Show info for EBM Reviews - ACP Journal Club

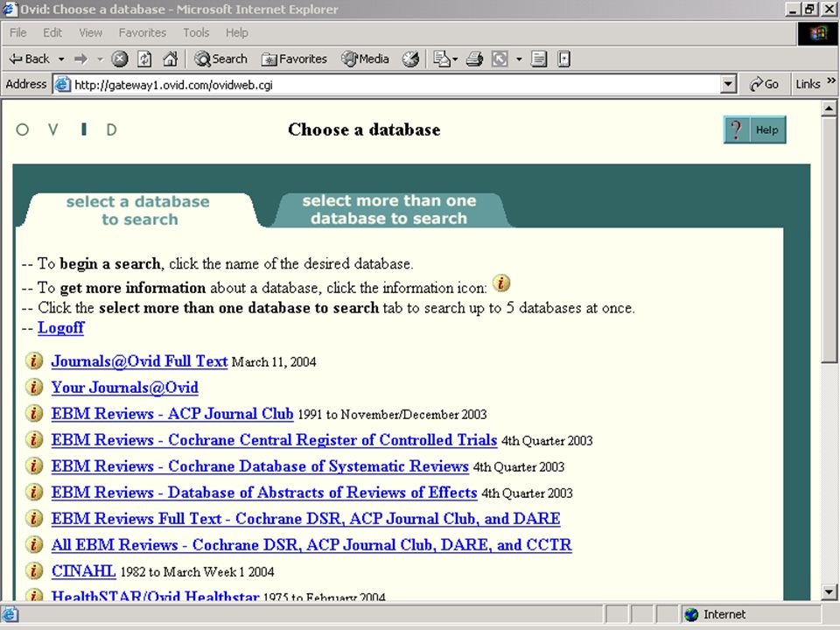[x=34, y=413]
